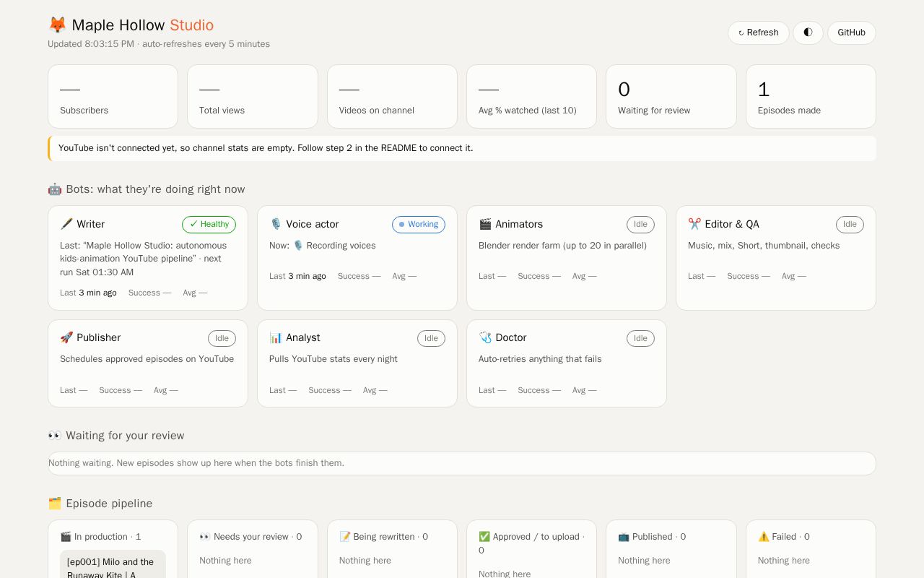The image size is (924, 578).
Task: Click the Idle badge on Editor & QA card
Action: tap(850, 225)
